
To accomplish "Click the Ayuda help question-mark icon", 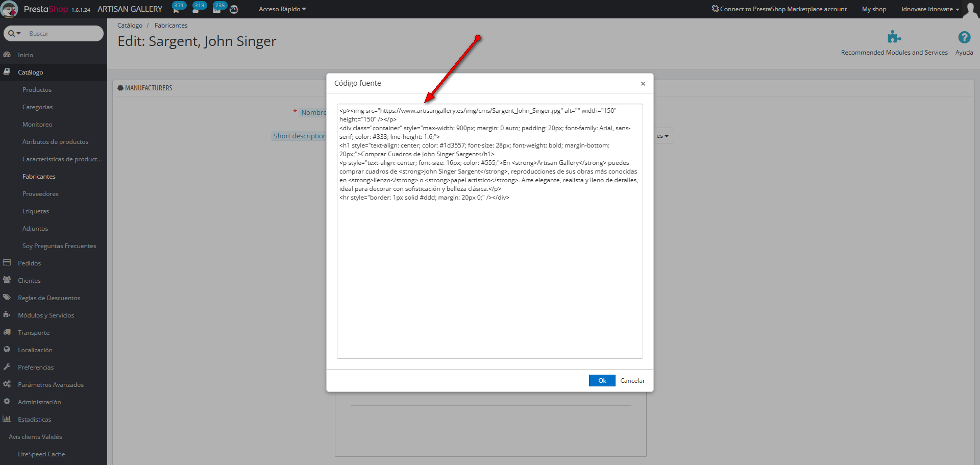I will tap(964, 37).
